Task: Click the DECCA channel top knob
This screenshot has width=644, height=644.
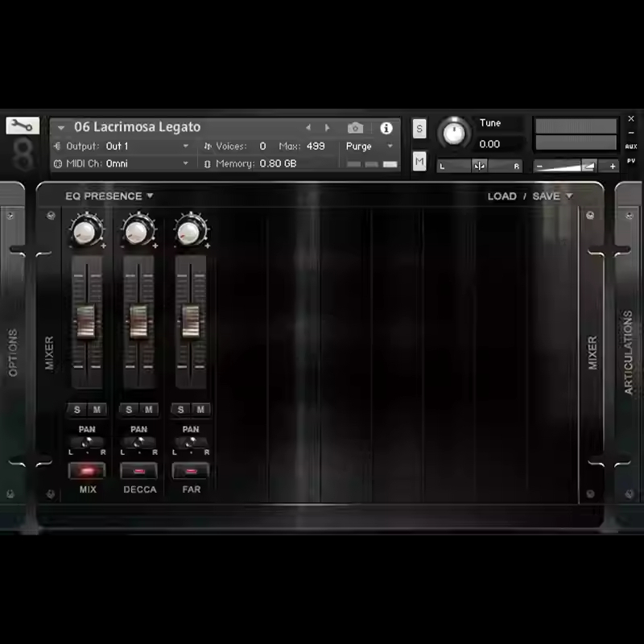Action: tap(138, 231)
